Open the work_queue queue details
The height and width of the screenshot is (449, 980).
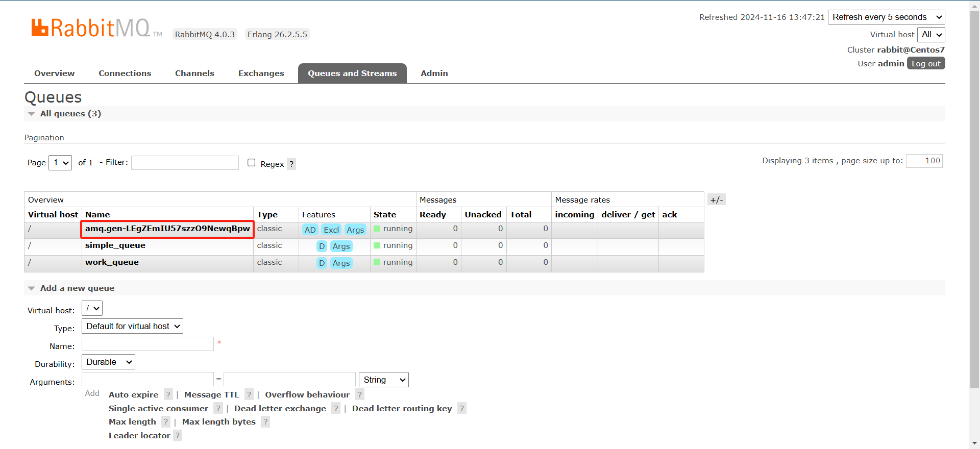[112, 262]
